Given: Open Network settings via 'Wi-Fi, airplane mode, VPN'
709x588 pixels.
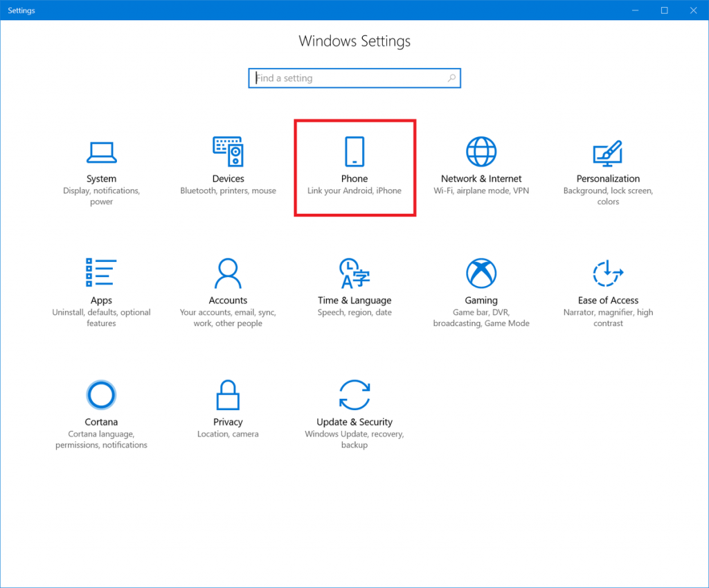Looking at the screenshot, I should pos(481,190).
